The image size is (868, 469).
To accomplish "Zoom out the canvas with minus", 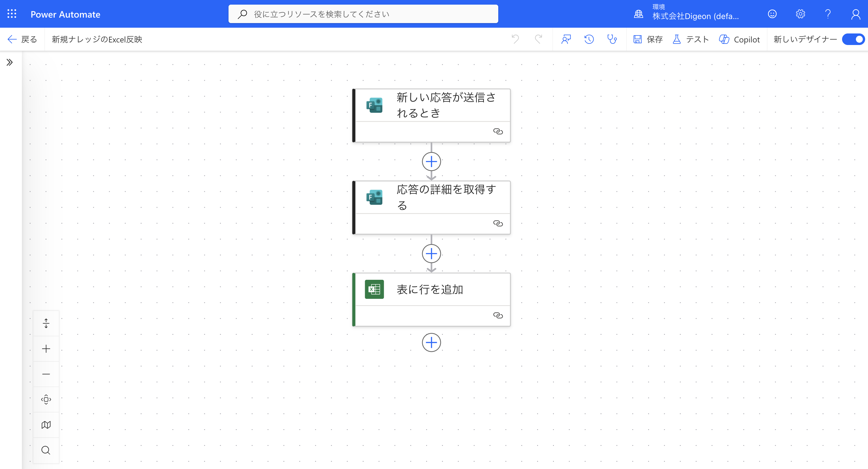I will pyautogui.click(x=46, y=374).
